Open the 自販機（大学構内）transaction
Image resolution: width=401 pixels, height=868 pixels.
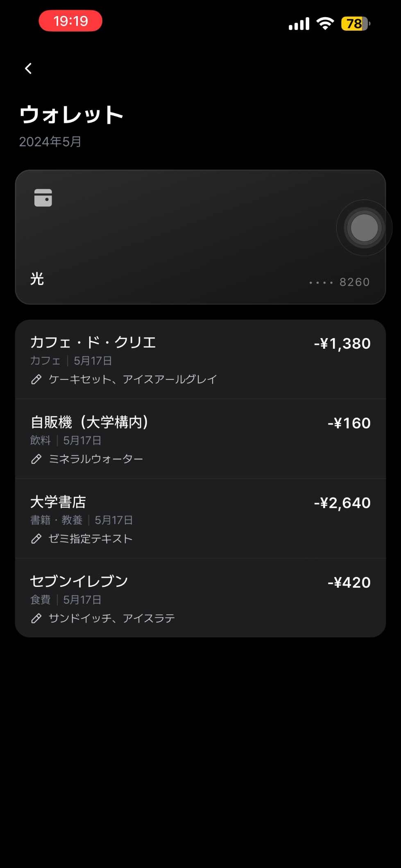201,439
